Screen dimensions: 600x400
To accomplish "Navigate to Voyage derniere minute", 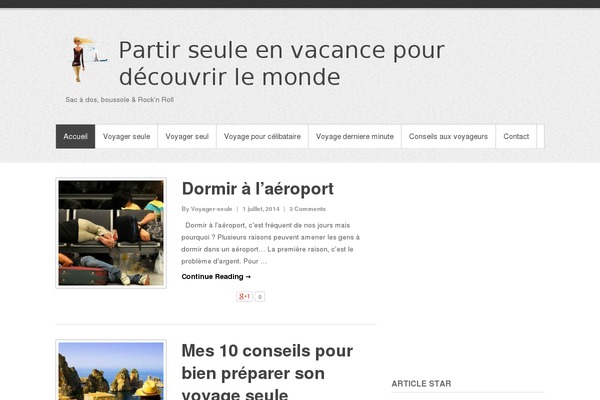I will pos(355,136).
